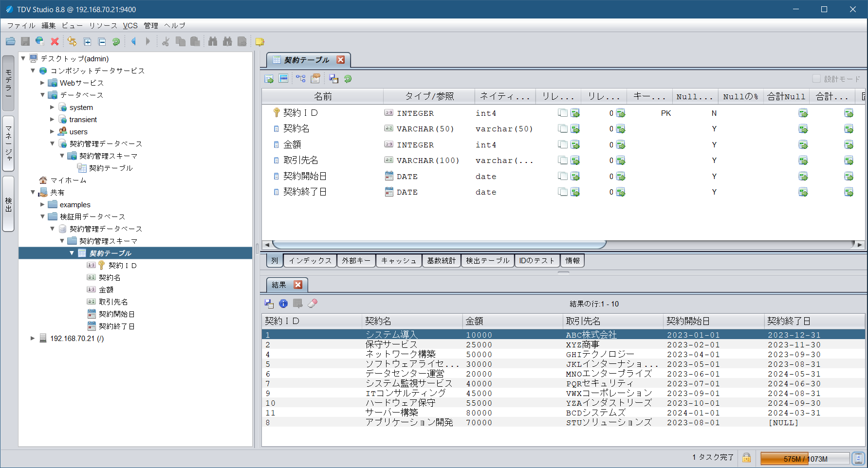
Task: Click the first binoculars search icon
Action: 213,42
